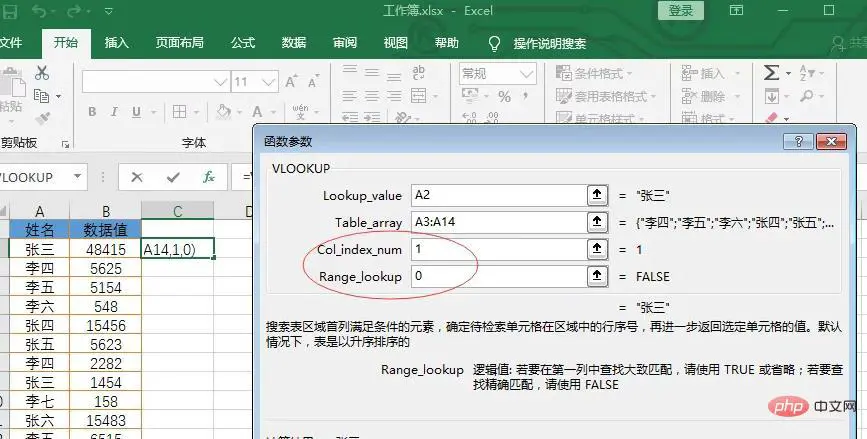Select column B header
This screenshot has width=867, height=439.
(x=106, y=211)
